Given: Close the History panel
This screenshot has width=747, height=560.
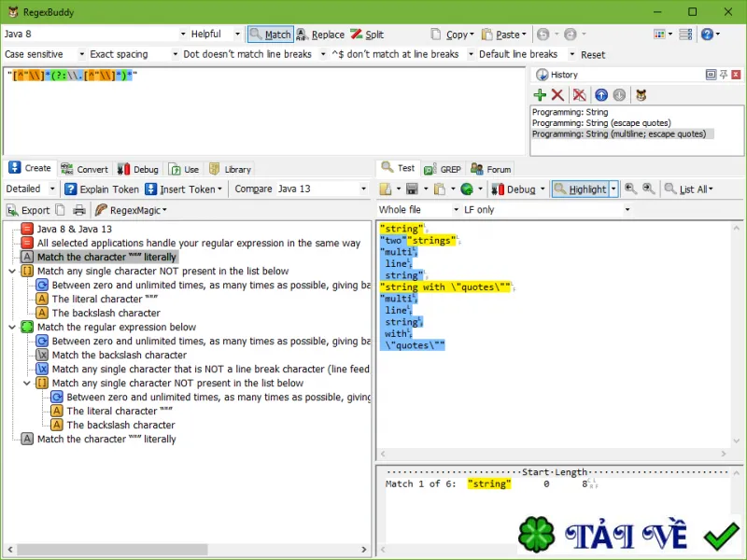Looking at the screenshot, I should click(736, 75).
